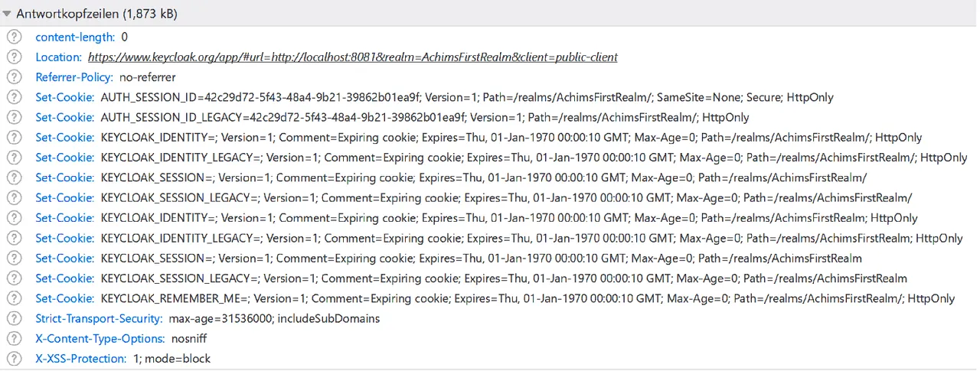Screen dimensions: 980x371
Task: Open the keycloak.org Location URL link
Action: (x=353, y=57)
